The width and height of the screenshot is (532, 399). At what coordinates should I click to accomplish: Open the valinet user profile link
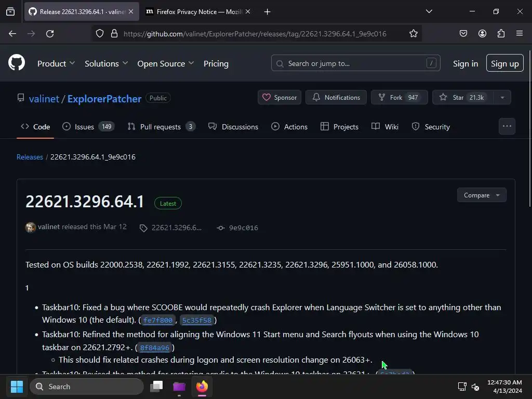[x=44, y=99]
